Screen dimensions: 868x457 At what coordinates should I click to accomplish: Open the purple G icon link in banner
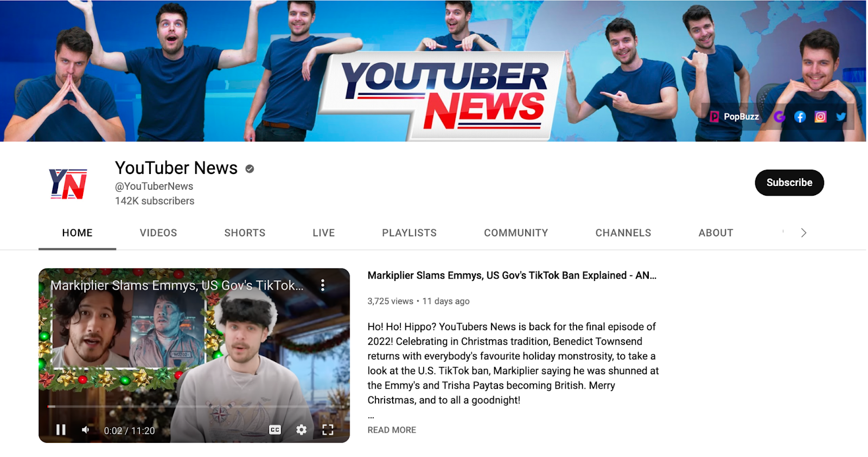[x=779, y=117]
